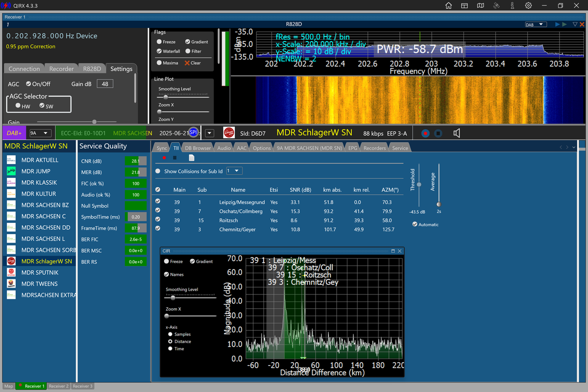Open the EPG tab
The width and height of the screenshot is (588, 392).
pyautogui.click(x=352, y=148)
